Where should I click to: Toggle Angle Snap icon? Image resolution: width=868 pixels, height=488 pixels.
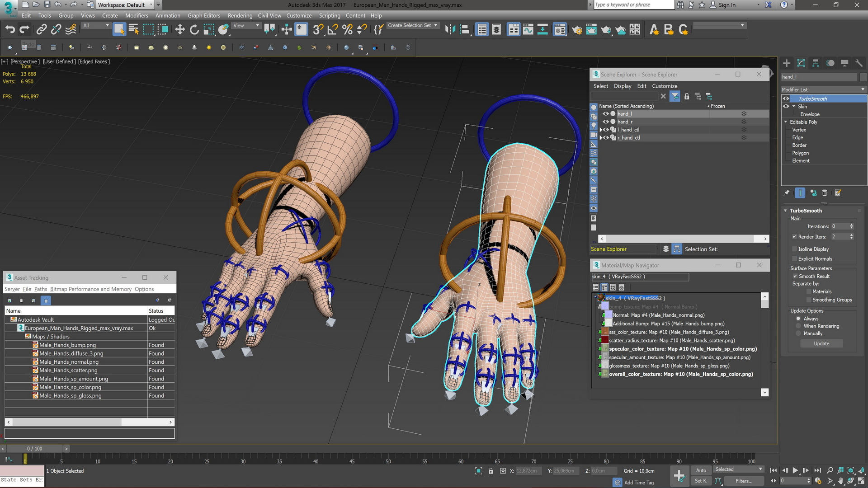pos(332,30)
